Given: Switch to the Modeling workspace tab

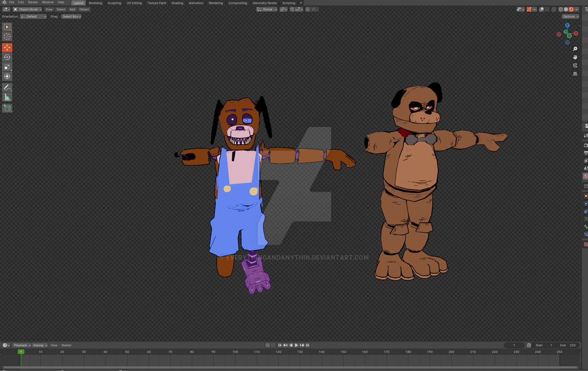Looking at the screenshot, I should point(96,3).
